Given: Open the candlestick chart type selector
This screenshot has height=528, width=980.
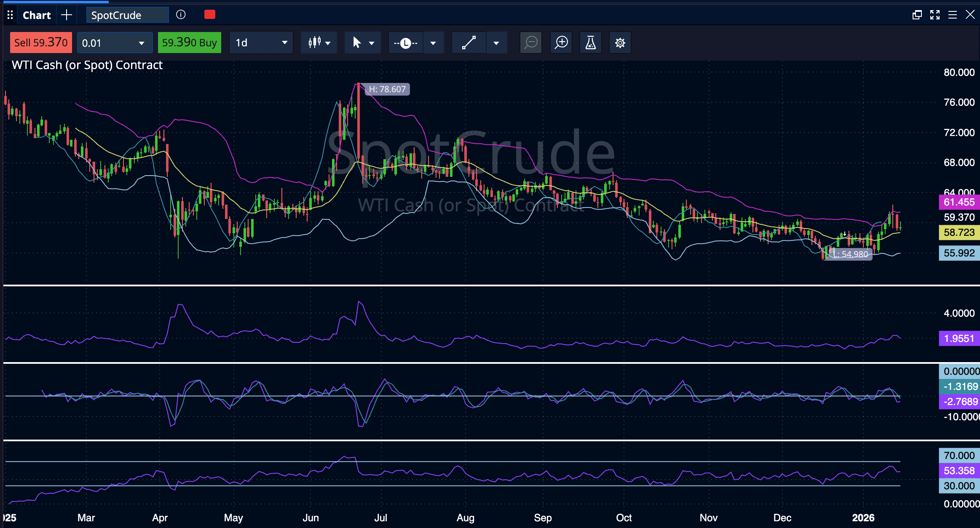Looking at the screenshot, I should 319,43.
